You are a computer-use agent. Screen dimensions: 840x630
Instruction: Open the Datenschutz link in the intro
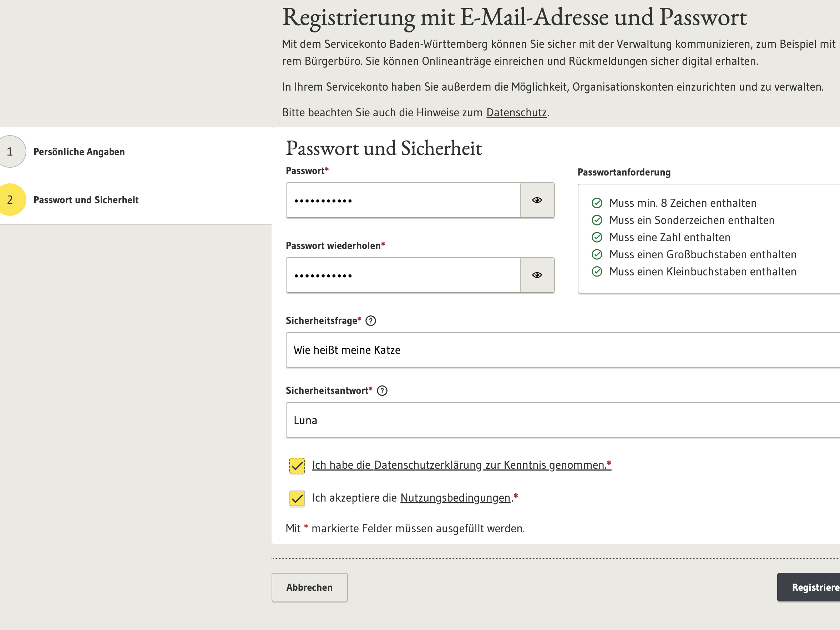(516, 113)
